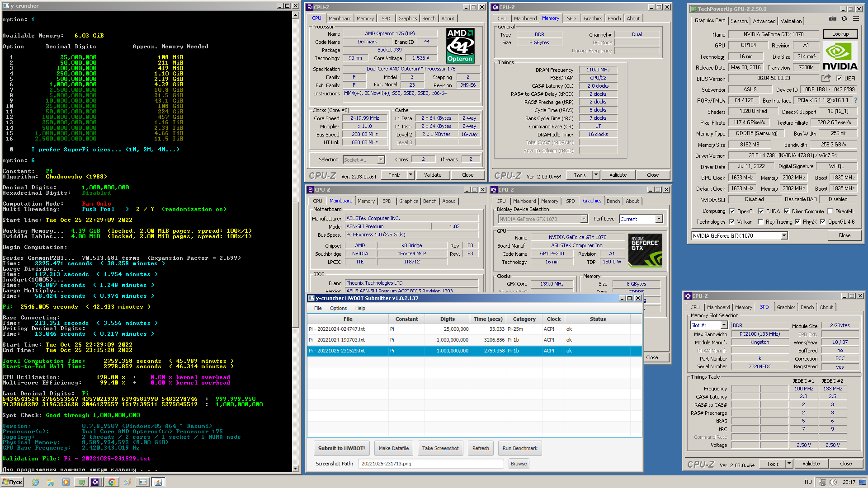Click the y-cruncher window title icon

tap(6, 6)
